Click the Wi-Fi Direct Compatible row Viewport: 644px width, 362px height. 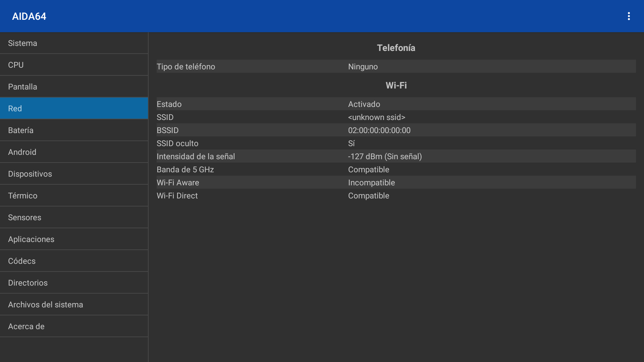pos(396,196)
